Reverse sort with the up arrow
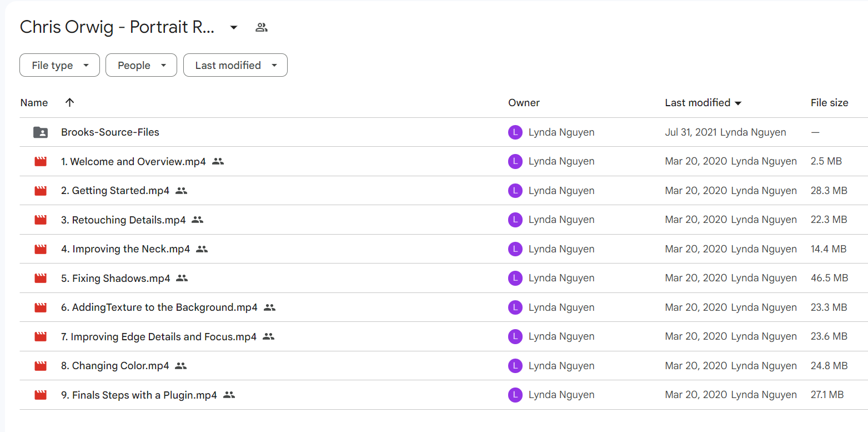The height and width of the screenshot is (432, 868). tap(69, 102)
